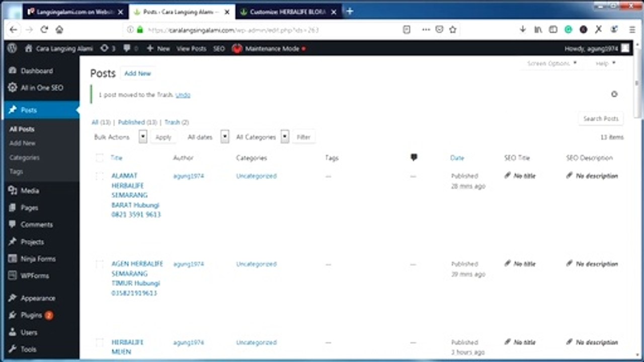Close the Langsingalami.com browser tab
This screenshot has width=644, height=362.
(120, 12)
